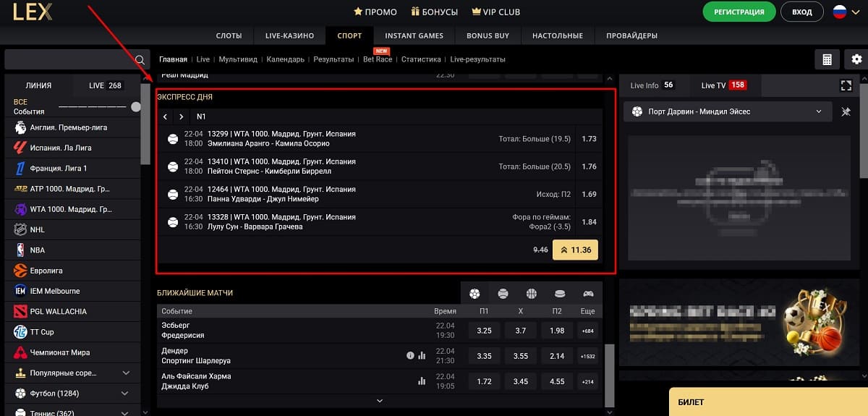Click the sidebar search field
Image resolution: width=868 pixels, height=416 pixels.
point(77,59)
